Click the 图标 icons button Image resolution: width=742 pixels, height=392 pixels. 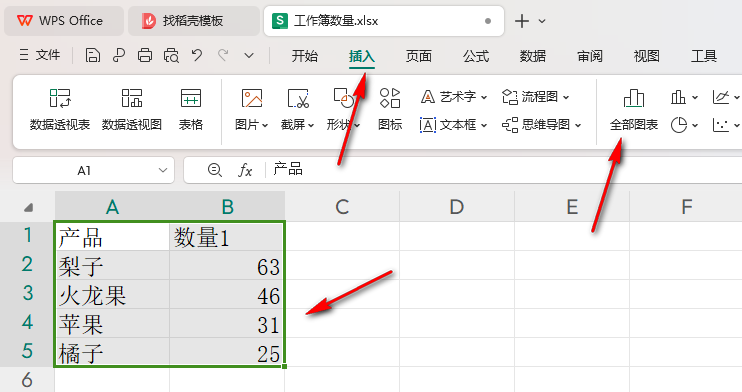(x=390, y=110)
